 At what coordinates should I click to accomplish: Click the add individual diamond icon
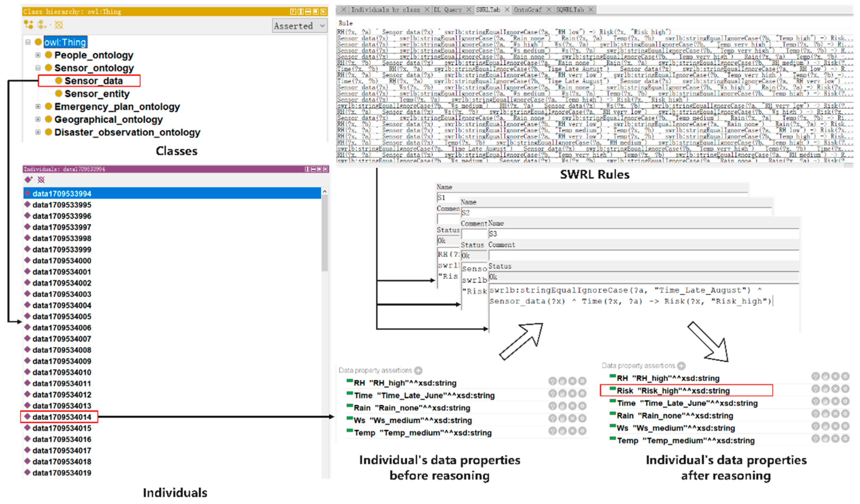[28, 179]
